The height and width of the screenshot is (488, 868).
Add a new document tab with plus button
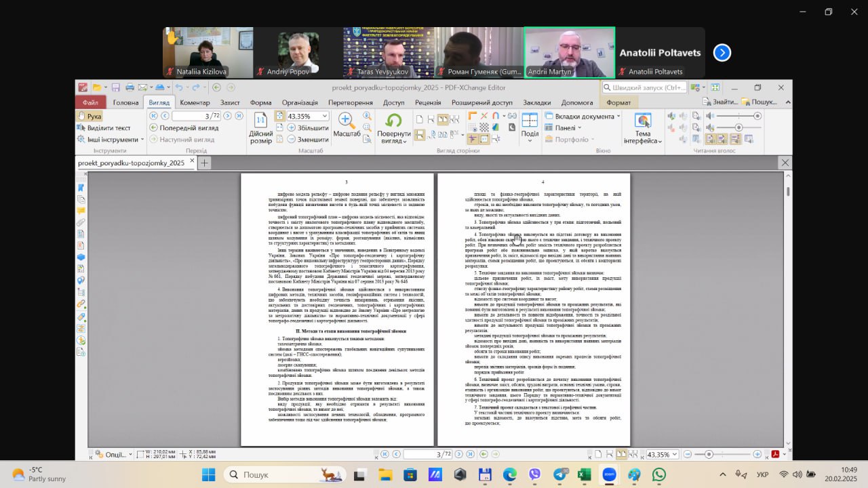click(x=204, y=163)
